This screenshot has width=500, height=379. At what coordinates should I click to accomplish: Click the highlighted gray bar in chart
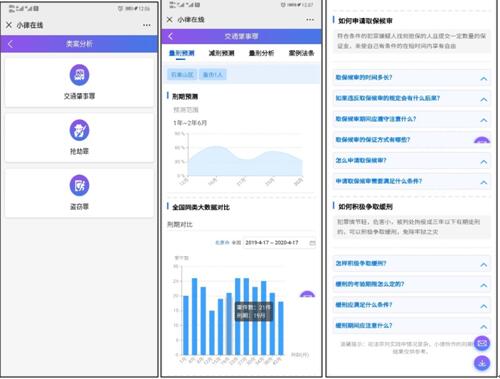[229, 324]
